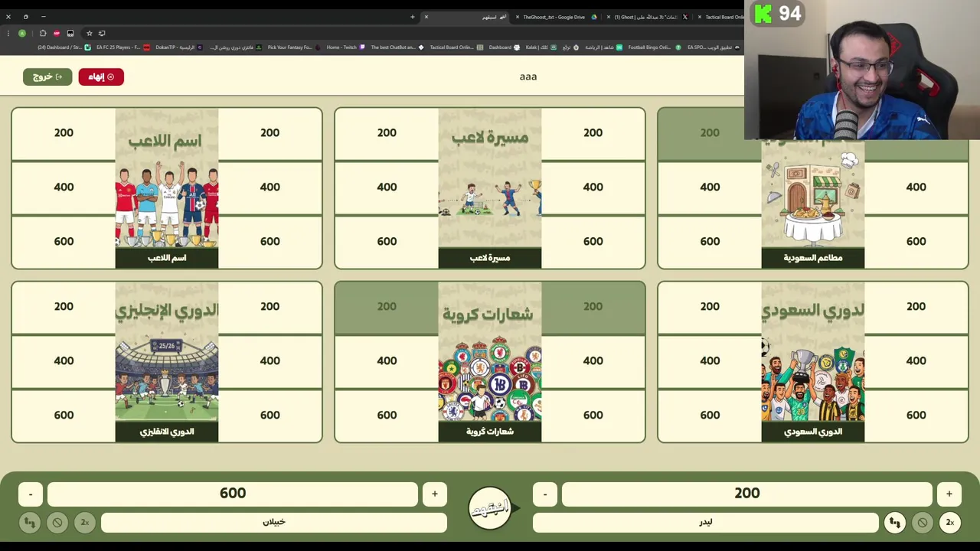Click the خيبلان team name field
Screen dimensions: 980x551
(274, 523)
